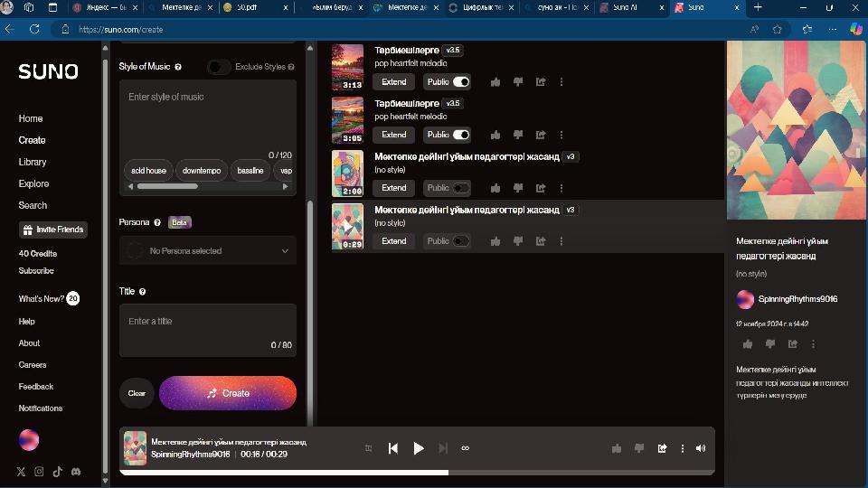Share the Тәрбиешілерге song lasting 3:05
868x488 pixels.
[x=541, y=135]
